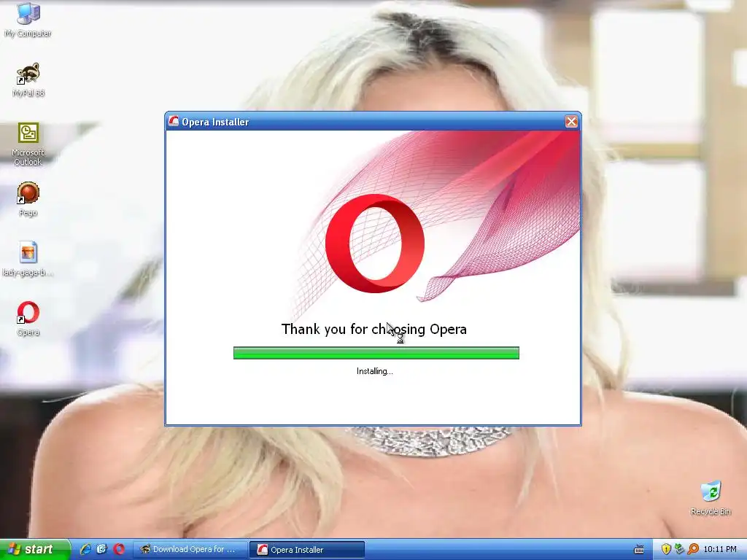Launch Opera from the quick launch bar
The width and height of the screenshot is (747, 560).
click(x=119, y=550)
